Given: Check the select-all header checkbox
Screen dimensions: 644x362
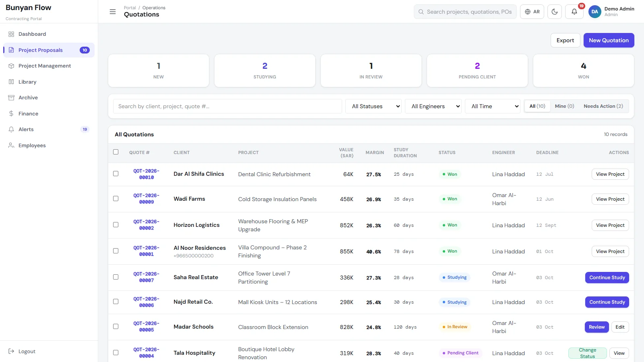Looking at the screenshot, I should tap(116, 152).
